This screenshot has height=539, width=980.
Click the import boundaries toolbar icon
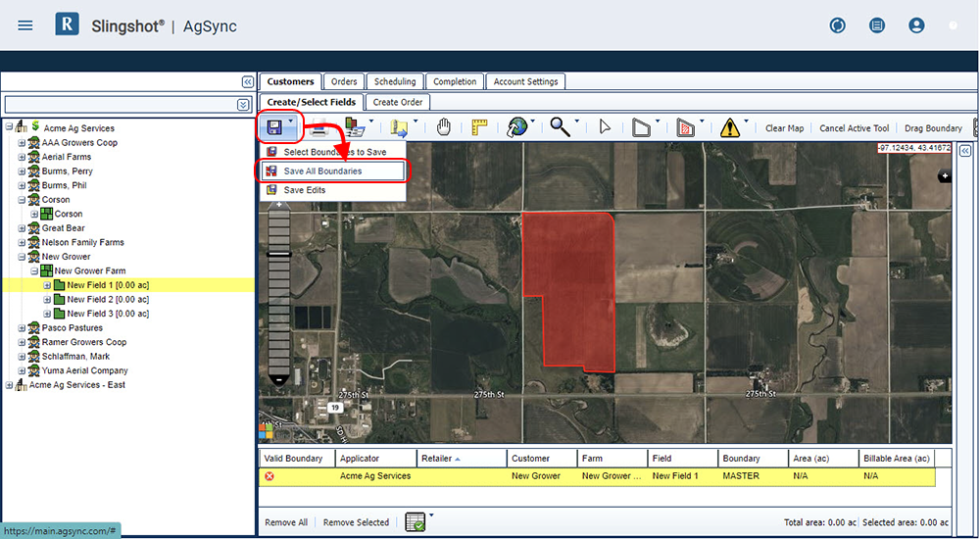click(x=355, y=127)
